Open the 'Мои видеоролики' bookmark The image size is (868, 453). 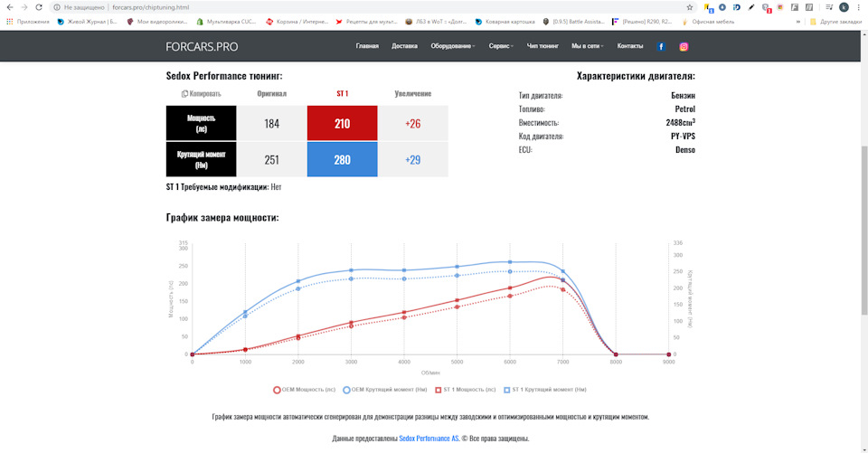pyautogui.click(x=157, y=22)
